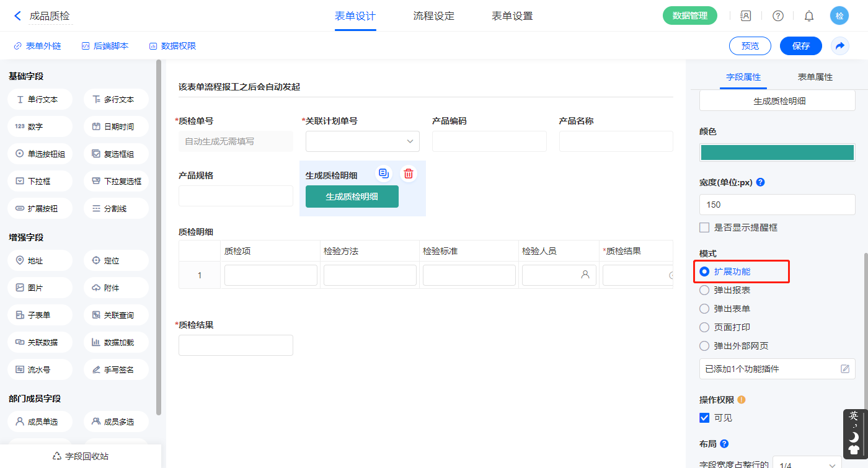The width and height of the screenshot is (868, 468).
Task: Click the blue share arrow icon
Action: [840, 46]
